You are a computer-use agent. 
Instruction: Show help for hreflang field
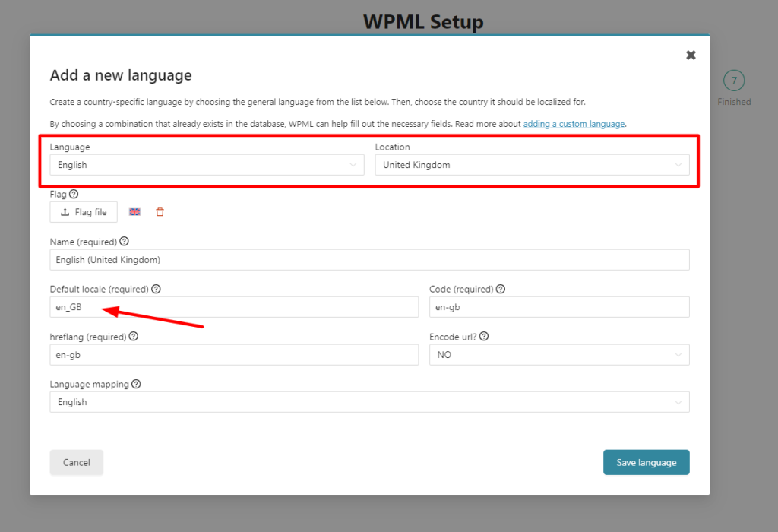134,336
